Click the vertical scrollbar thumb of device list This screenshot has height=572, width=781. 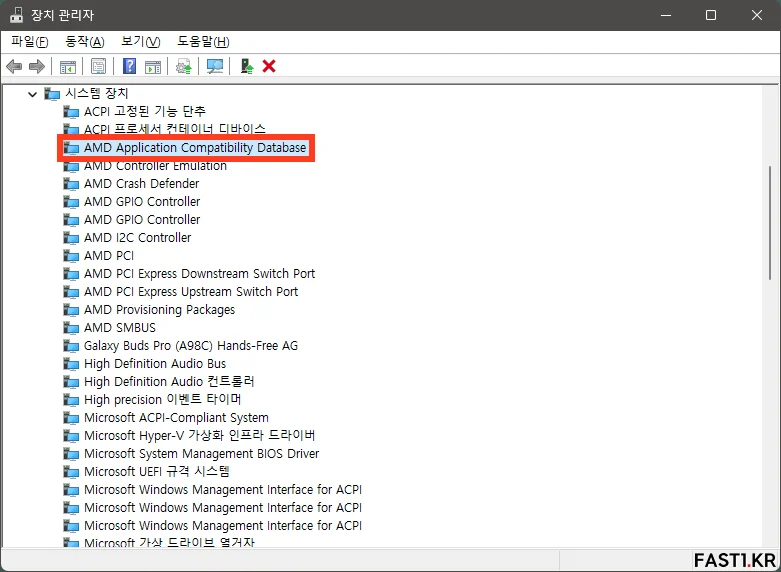(x=771, y=223)
